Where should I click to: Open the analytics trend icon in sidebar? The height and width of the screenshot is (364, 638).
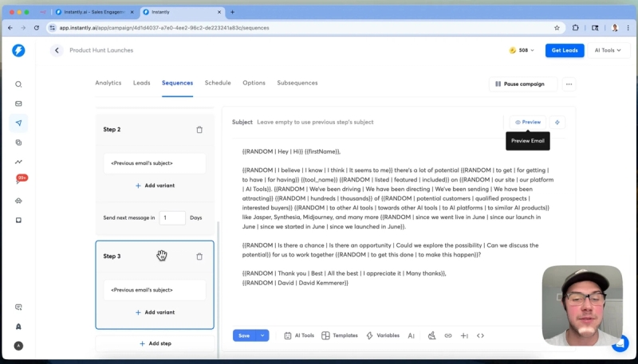[18, 162]
